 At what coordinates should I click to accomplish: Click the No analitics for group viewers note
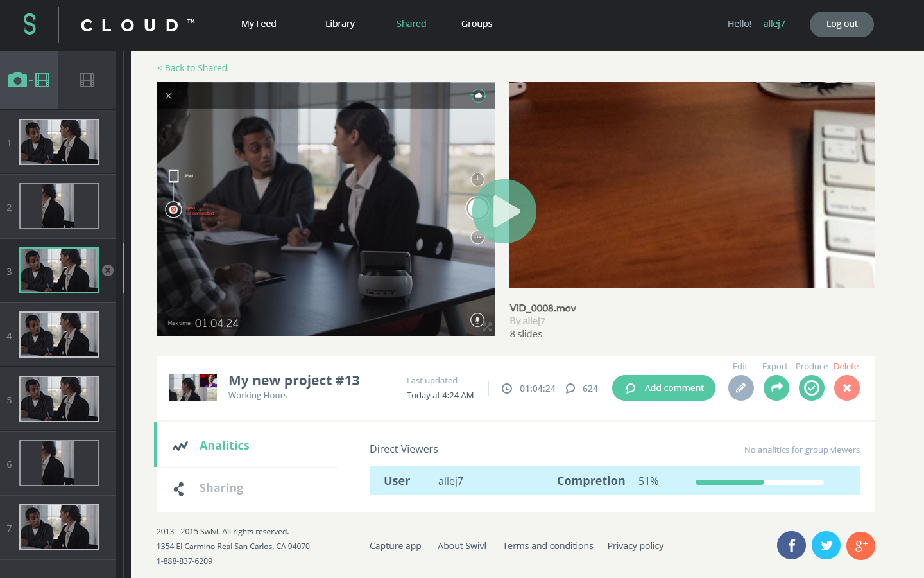pyautogui.click(x=802, y=450)
